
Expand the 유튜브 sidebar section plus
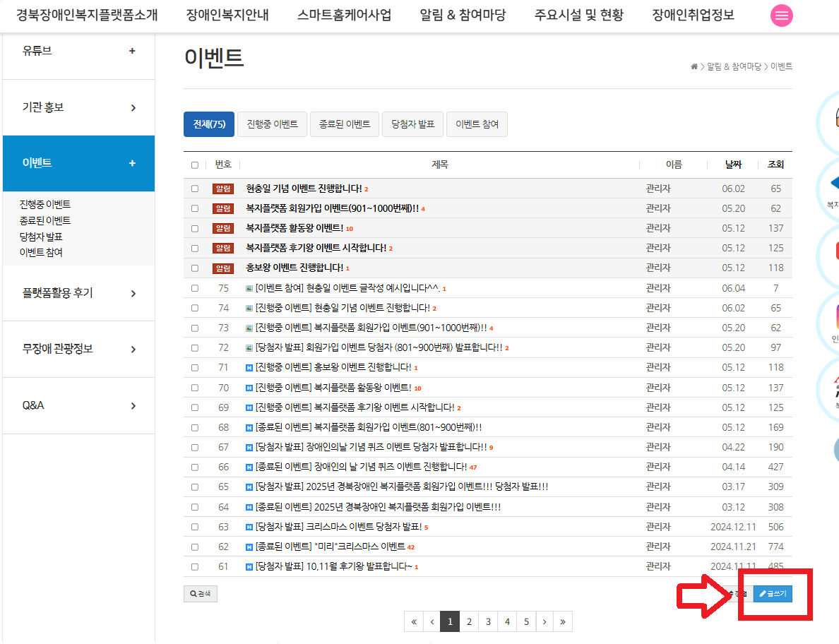pos(132,51)
